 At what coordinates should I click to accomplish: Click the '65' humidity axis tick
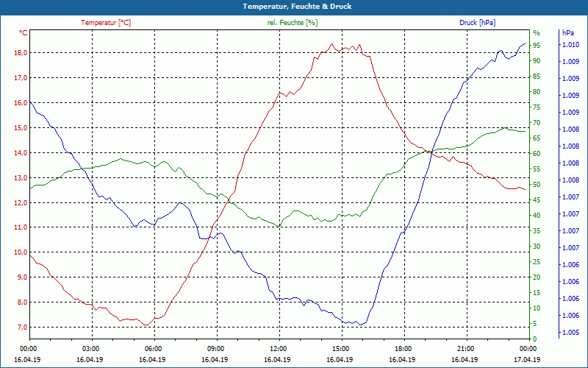(x=537, y=138)
